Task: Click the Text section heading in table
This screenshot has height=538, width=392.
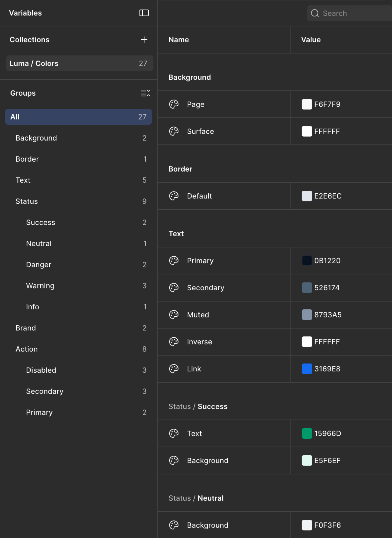Action: coord(176,234)
